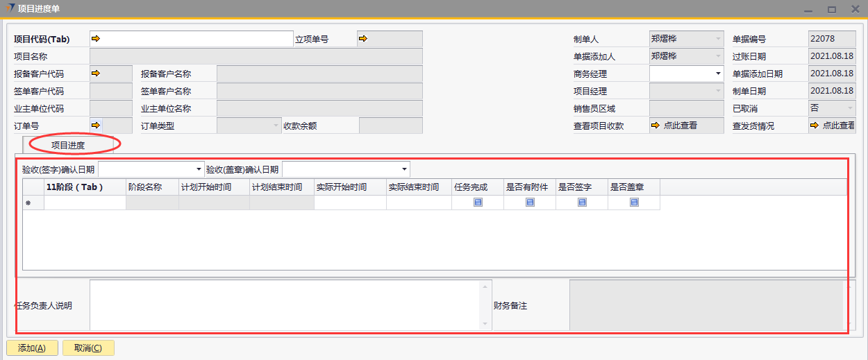
Task: Maximize the 项目进度单 window
Action: (832, 10)
